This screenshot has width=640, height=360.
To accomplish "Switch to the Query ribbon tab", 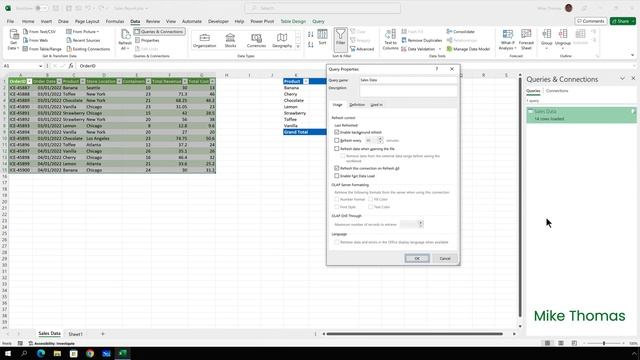I will point(318,21).
